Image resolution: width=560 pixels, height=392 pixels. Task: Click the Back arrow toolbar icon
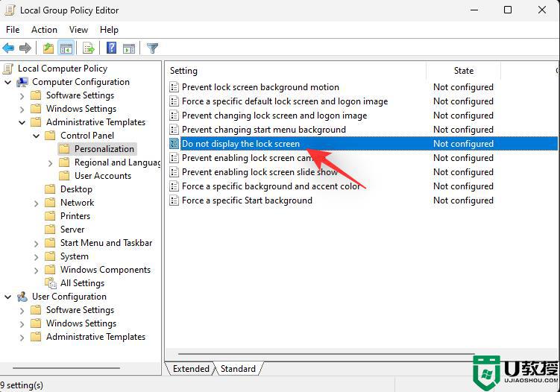(x=8, y=48)
